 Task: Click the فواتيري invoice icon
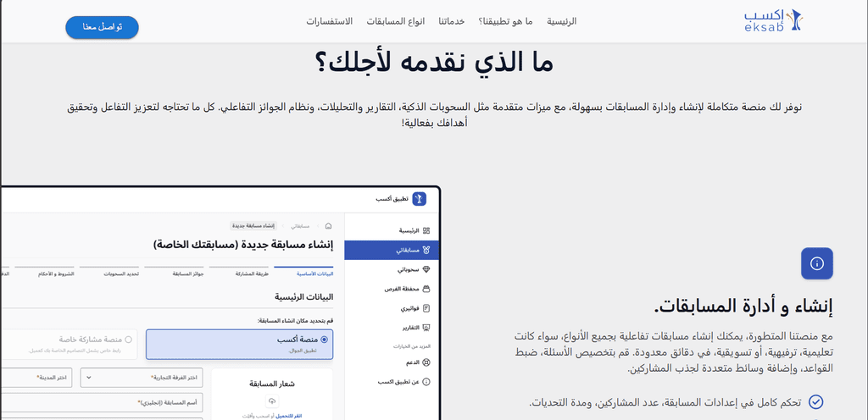coord(426,308)
